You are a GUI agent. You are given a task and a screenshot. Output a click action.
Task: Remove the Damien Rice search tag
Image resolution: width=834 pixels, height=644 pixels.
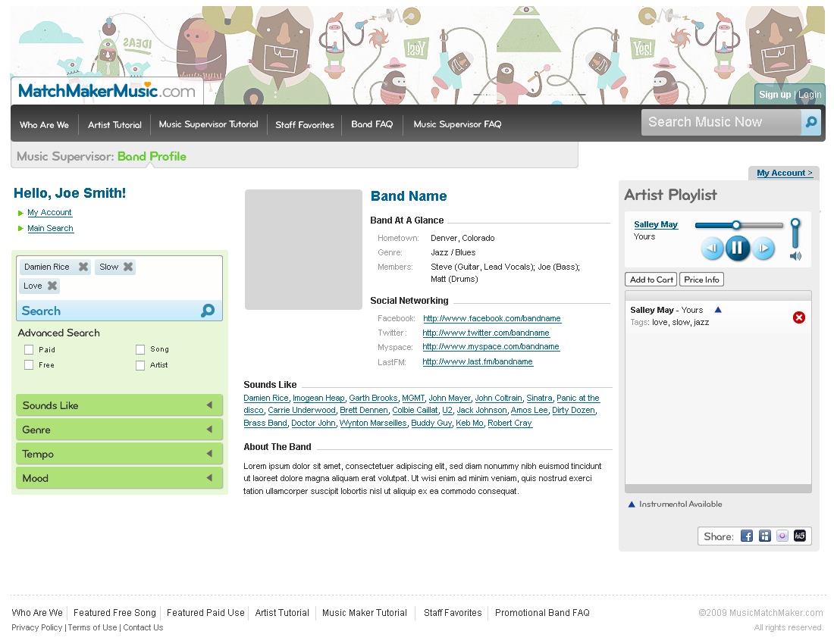pyautogui.click(x=83, y=267)
